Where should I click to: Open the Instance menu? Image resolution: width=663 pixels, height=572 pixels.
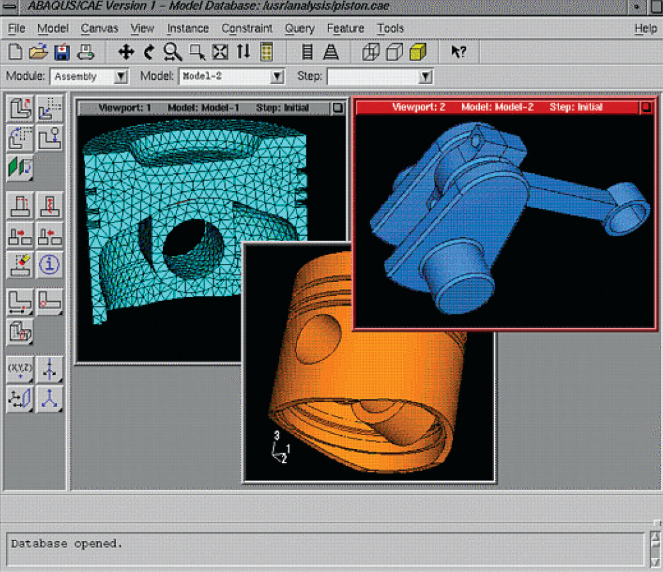point(188,29)
